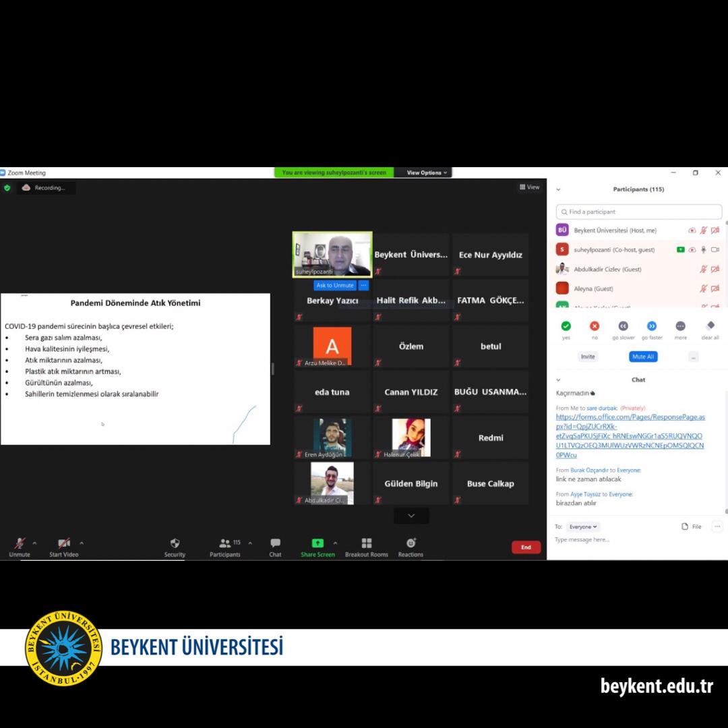Screen dimensions: 728x728
Task: Open the View Options dropdown
Action: 427,173
